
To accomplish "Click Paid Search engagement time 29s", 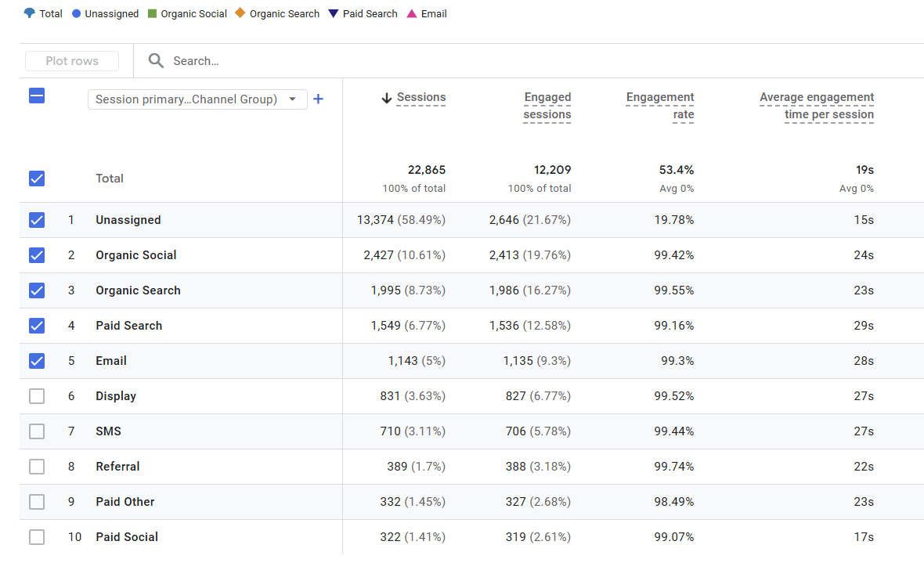I will (x=863, y=326).
